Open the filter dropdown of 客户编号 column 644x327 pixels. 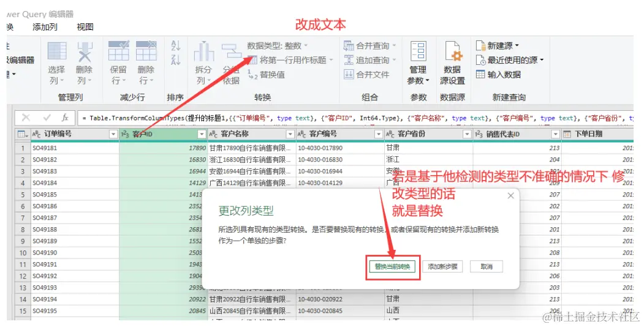pyautogui.click(x=379, y=134)
